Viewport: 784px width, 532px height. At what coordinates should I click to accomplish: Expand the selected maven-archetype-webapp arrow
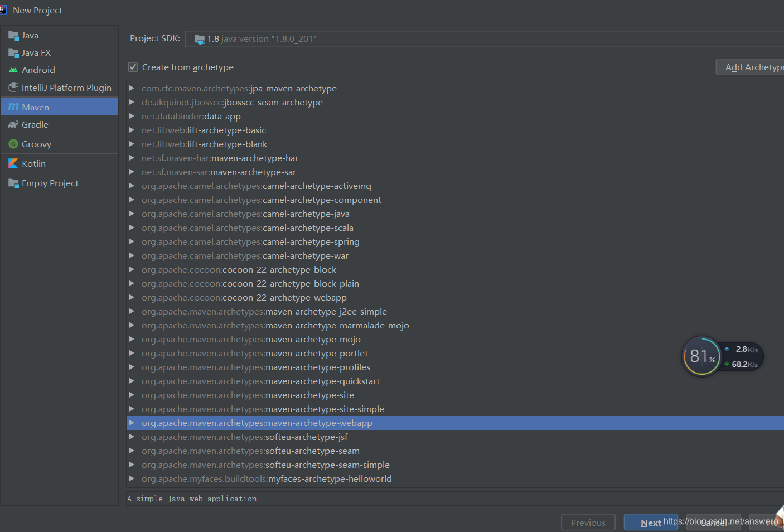pyautogui.click(x=132, y=423)
